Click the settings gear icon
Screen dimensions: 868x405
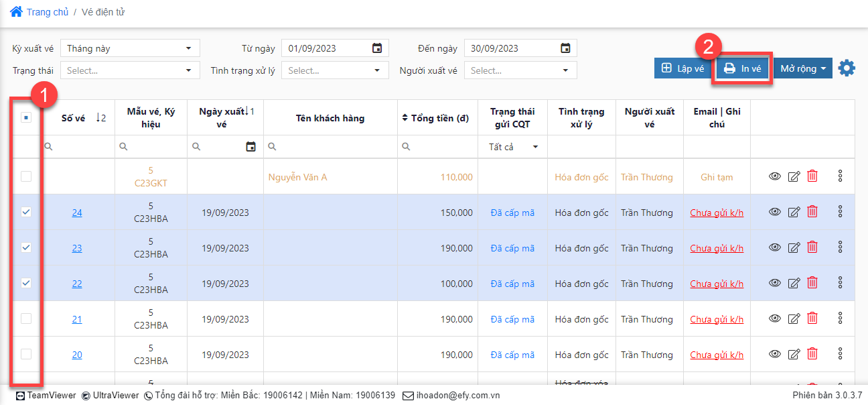click(x=847, y=68)
